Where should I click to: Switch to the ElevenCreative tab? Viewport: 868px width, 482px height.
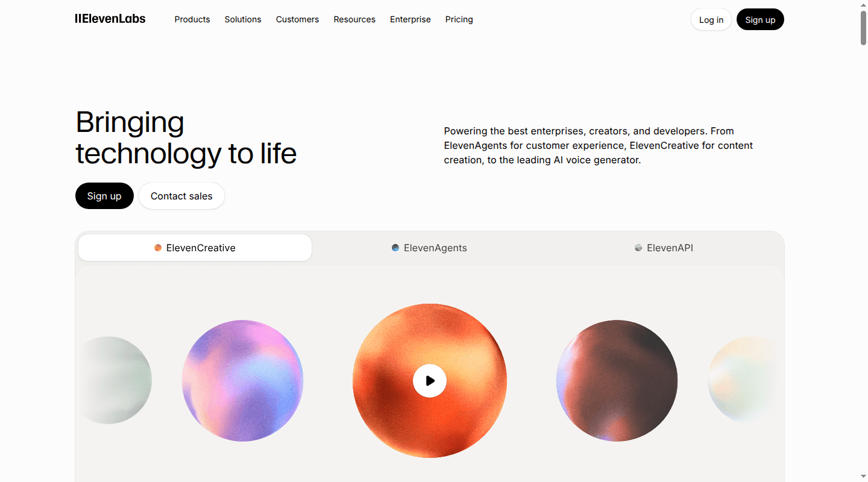[195, 248]
